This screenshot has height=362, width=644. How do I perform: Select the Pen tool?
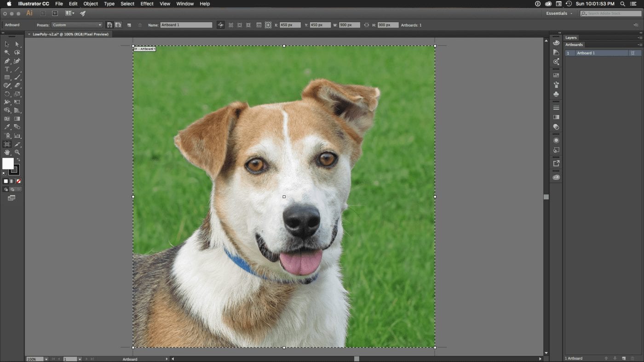click(7, 61)
